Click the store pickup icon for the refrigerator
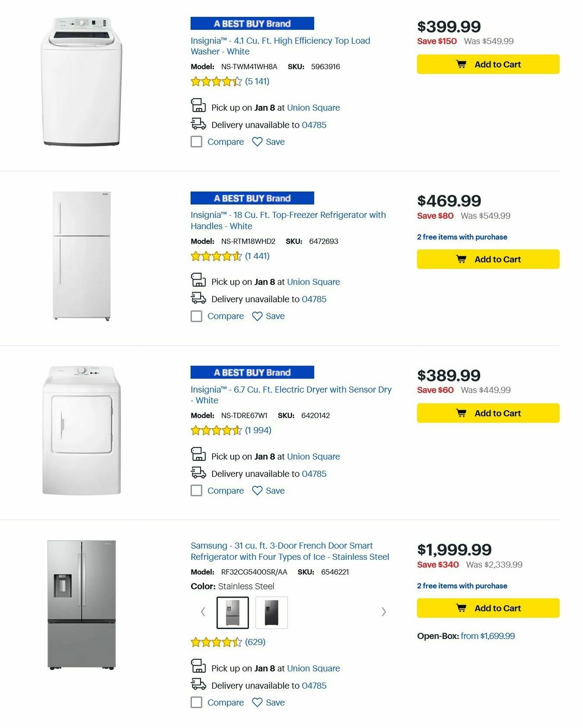 (197, 281)
